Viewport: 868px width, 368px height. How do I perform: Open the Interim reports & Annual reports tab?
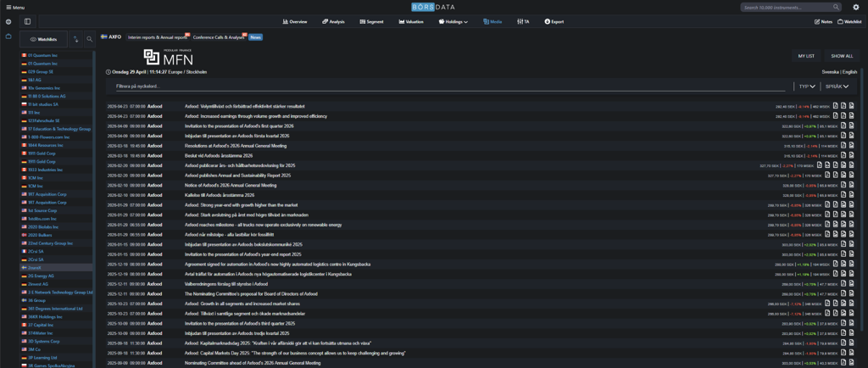(158, 37)
